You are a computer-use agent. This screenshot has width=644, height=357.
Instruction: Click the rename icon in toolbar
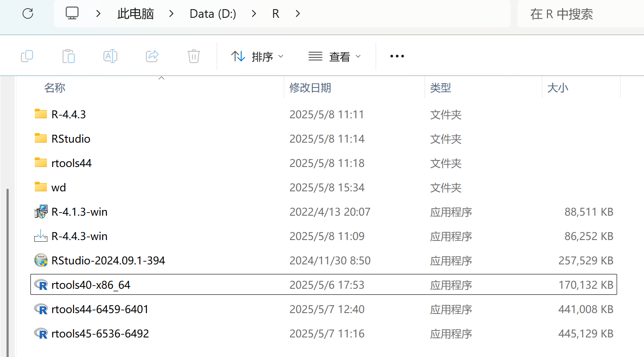pos(110,56)
